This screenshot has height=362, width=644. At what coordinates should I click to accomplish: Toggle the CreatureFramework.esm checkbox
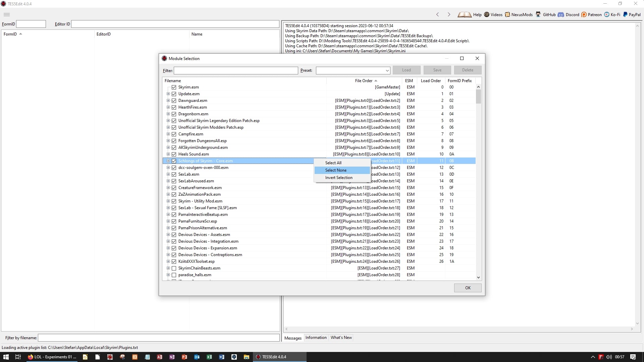tap(174, 188)
